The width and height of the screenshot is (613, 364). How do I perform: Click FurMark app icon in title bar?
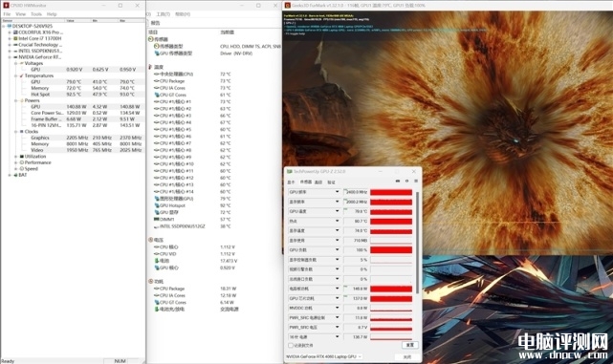pyautogui.click(x=287, y=6)
